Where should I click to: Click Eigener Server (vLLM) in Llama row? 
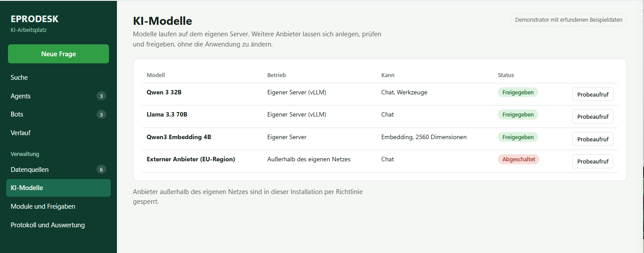297,115
